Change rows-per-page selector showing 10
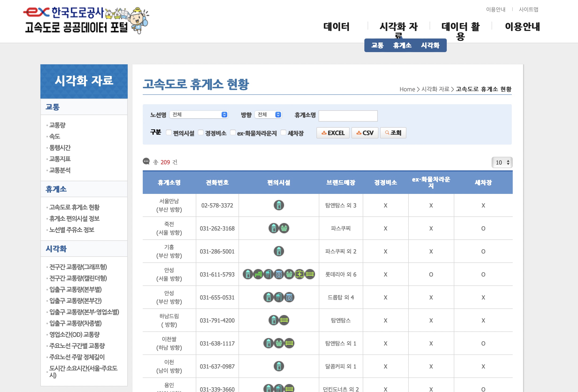This screenshot has height=392, width=578. pyautogui.click(x=502, y=162)
